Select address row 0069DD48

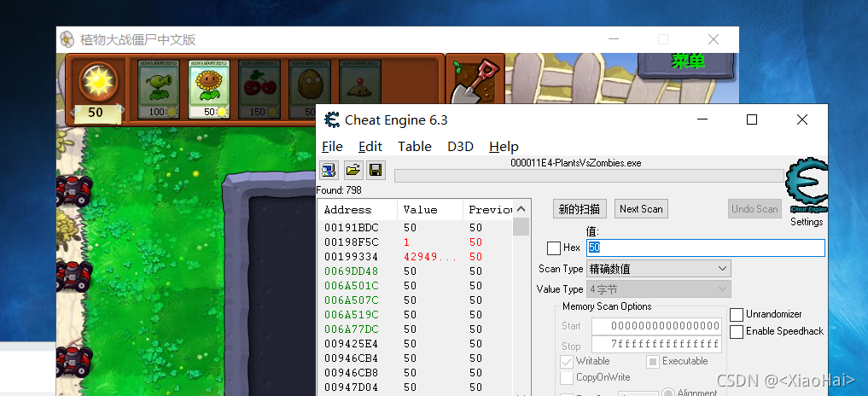click(x=416, y=271)
